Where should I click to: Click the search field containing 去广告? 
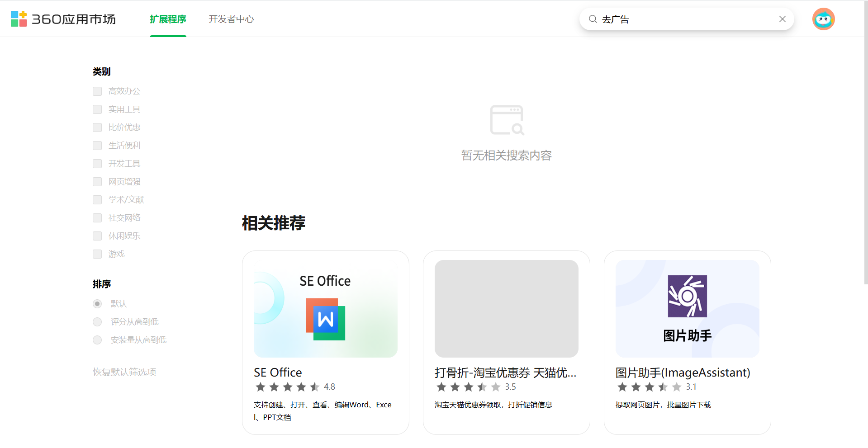687,19
